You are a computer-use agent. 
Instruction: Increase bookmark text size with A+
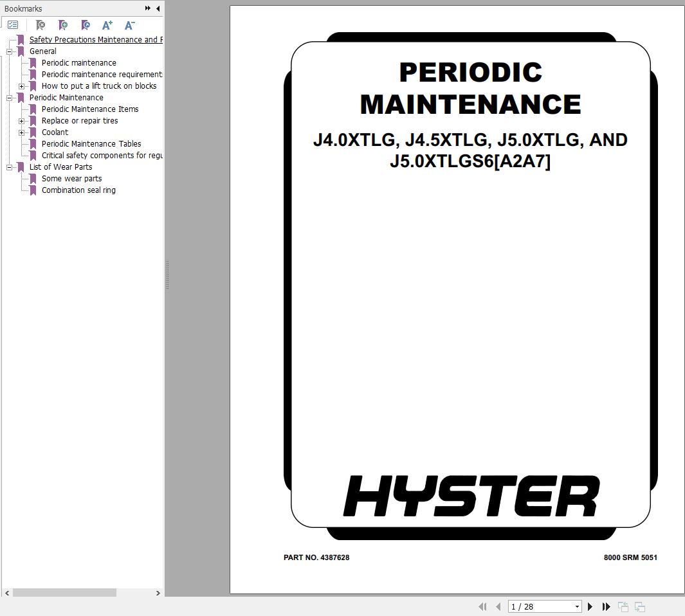pyautogui.click(x=107, y=25)
